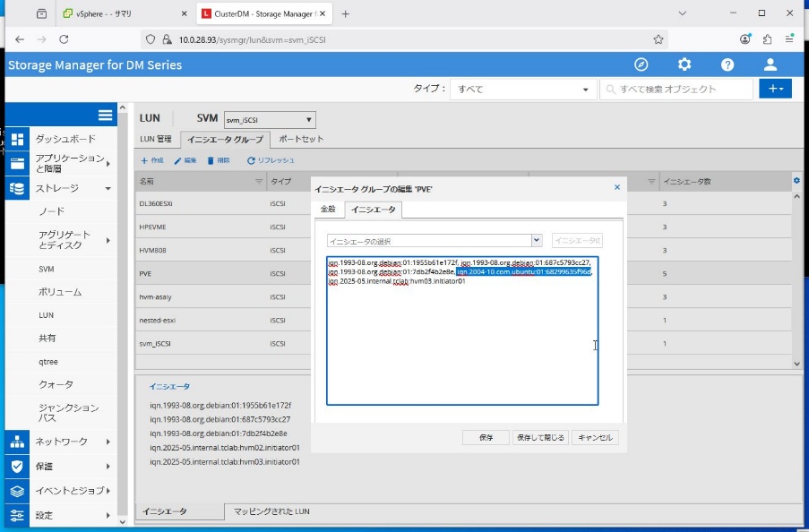Close the PVE initiator group edit dialog
Image resolution: width=809 pixels, height=532 pixels.
616,187
